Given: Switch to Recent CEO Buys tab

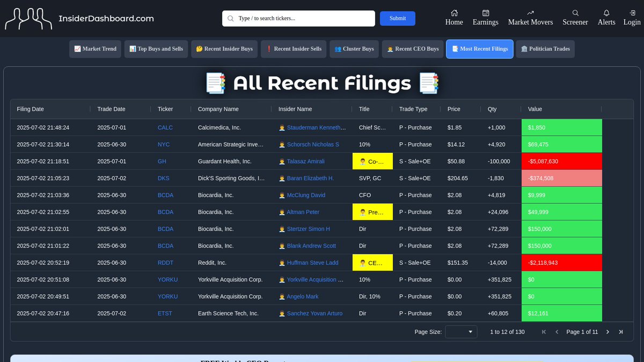Looking at the screenshot, I should tap(413, 49).
